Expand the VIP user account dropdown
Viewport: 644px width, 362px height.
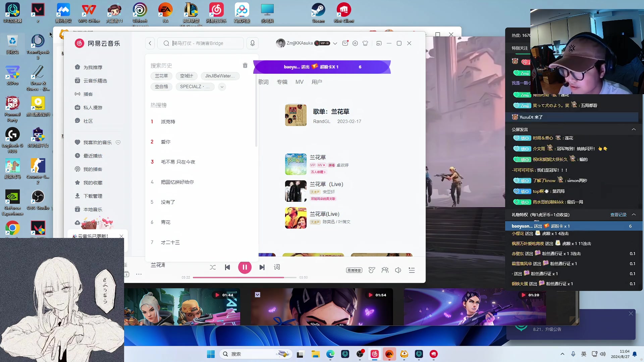click(335, 43)
